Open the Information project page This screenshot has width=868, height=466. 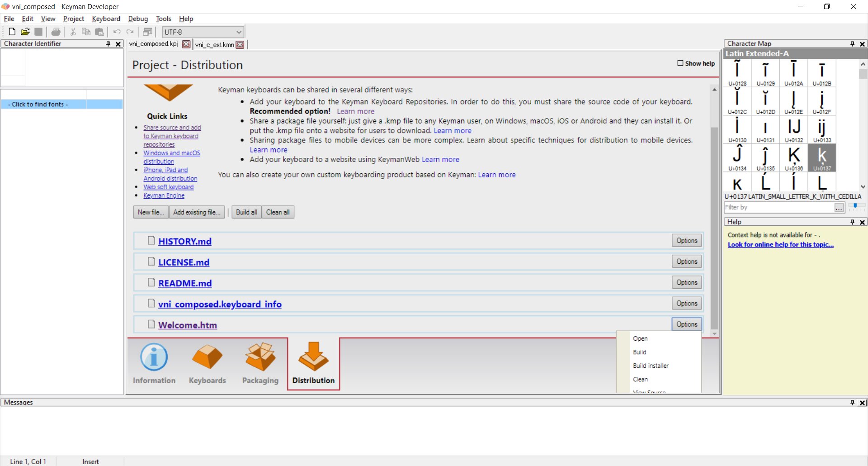tap(154, 364)
